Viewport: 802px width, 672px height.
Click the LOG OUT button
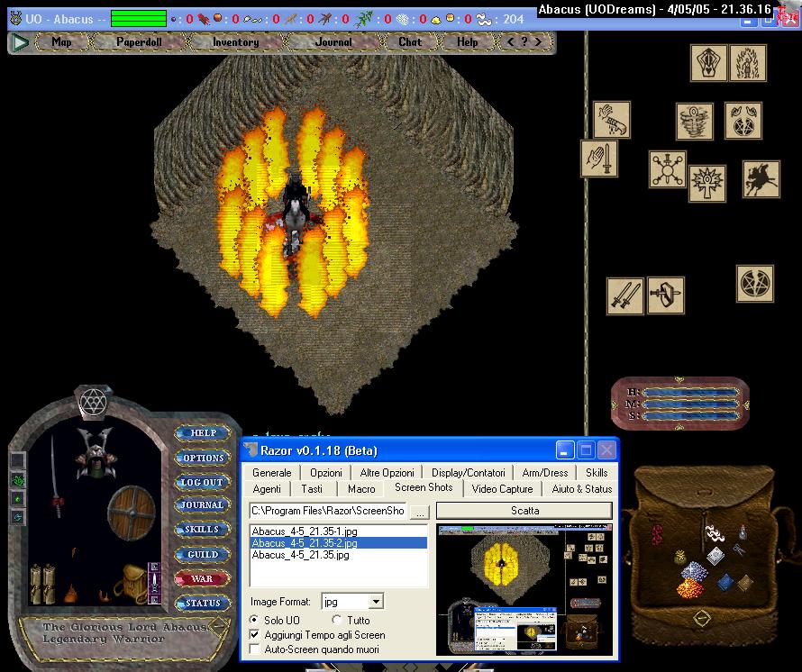coord(202,482)
